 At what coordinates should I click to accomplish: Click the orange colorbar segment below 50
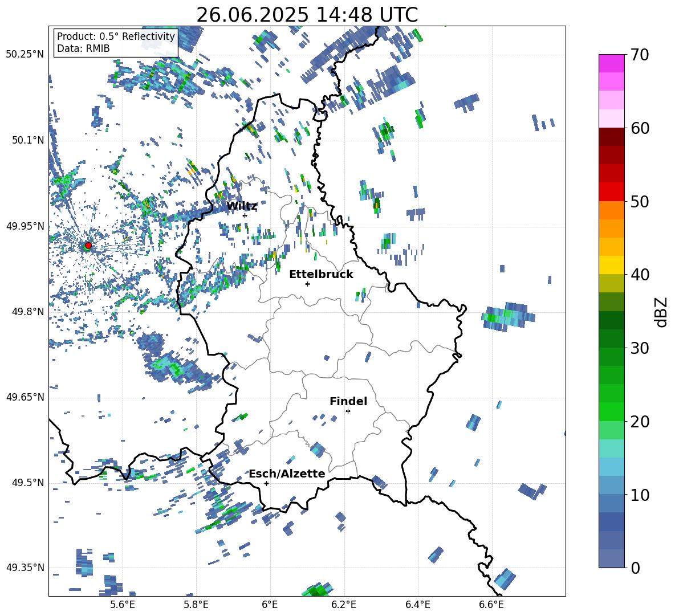(611, 210)
